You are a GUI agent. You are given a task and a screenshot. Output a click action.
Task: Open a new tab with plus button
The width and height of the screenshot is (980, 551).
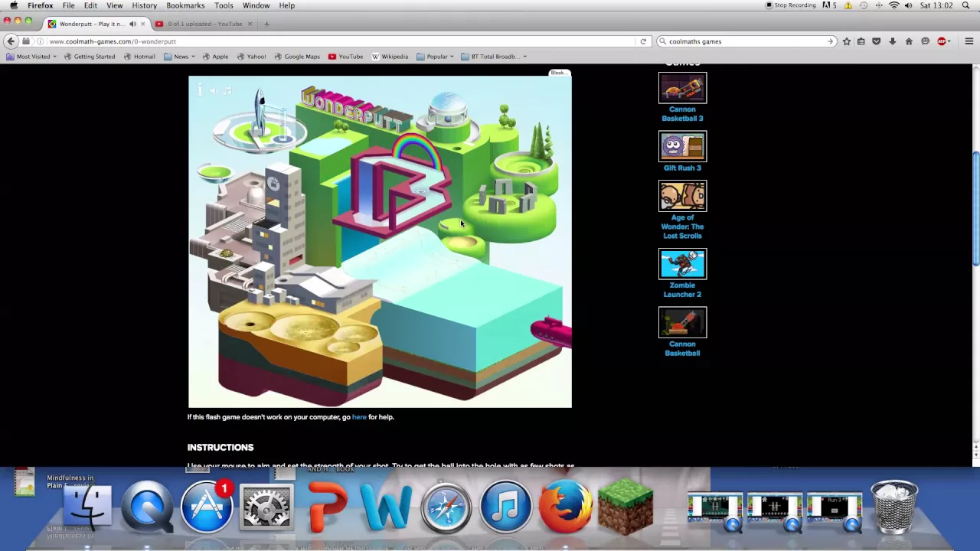(266, 24)
